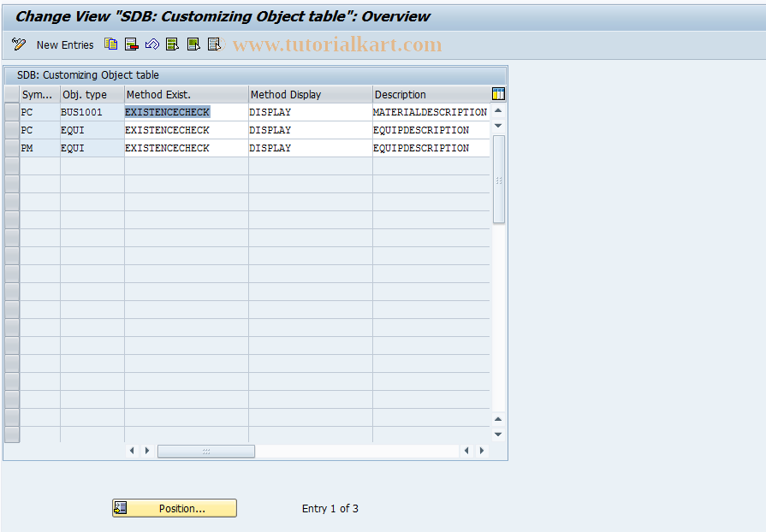
Task: Click the horizontal scroll right arrow beside left arrow
Action: click(x=147, y=451)
